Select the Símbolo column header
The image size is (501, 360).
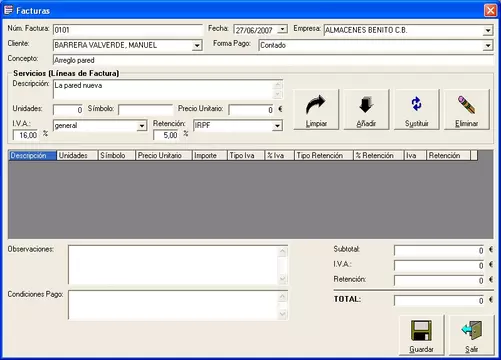[x=117, y=156]
